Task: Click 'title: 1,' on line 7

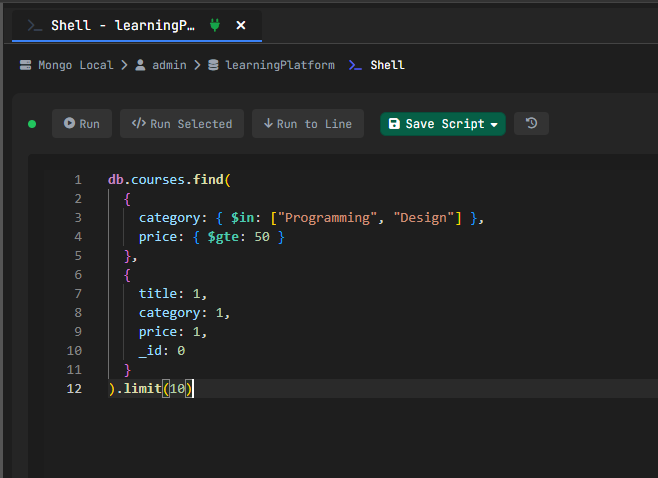Action: point(173,293)
